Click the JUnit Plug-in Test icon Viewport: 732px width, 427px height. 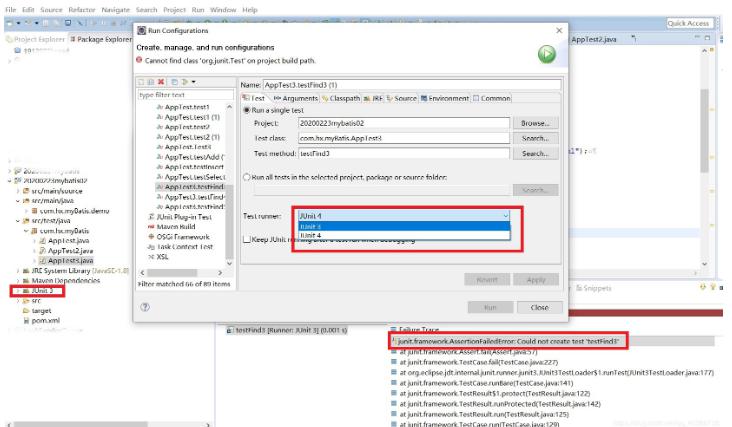click(151, 217)
